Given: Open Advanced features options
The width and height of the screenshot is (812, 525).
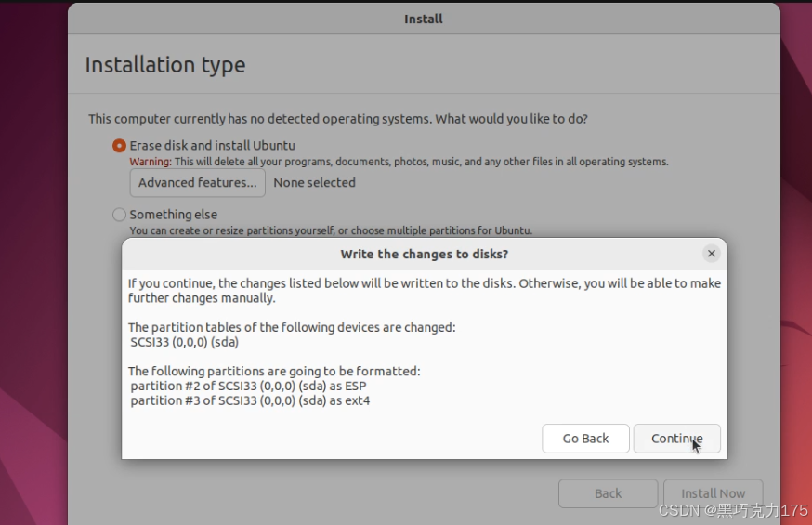Looking at the screenshot, I should [x=197, y=183].
